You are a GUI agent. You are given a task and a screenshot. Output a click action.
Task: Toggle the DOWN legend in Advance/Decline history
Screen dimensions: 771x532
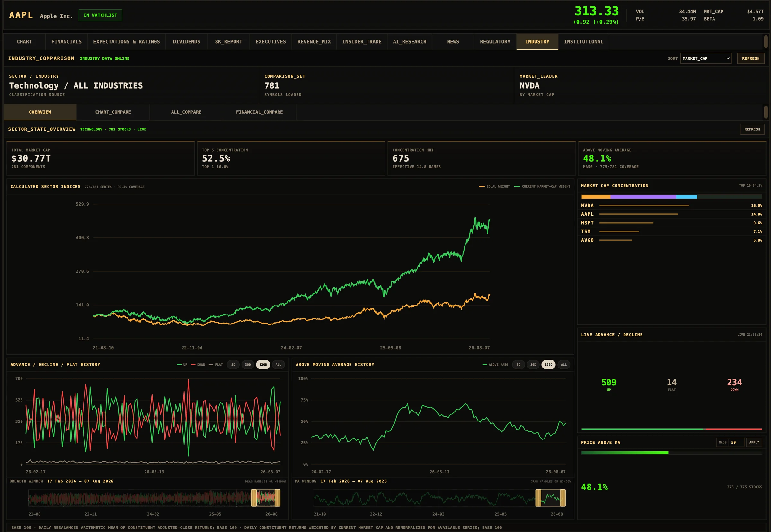tap(198, 365)
